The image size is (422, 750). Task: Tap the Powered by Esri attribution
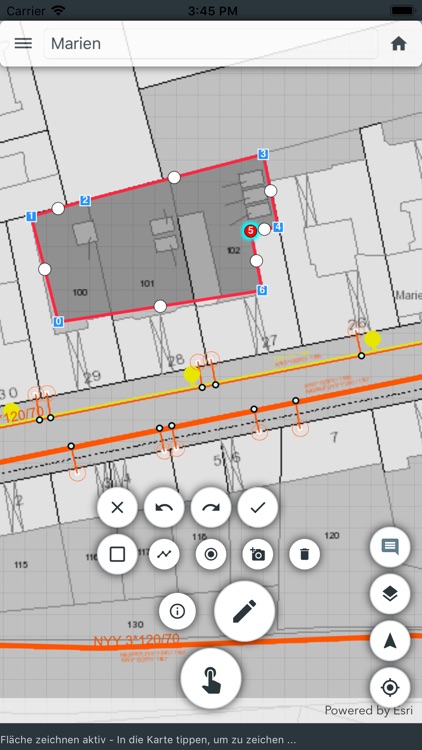[x=368, y=710]
